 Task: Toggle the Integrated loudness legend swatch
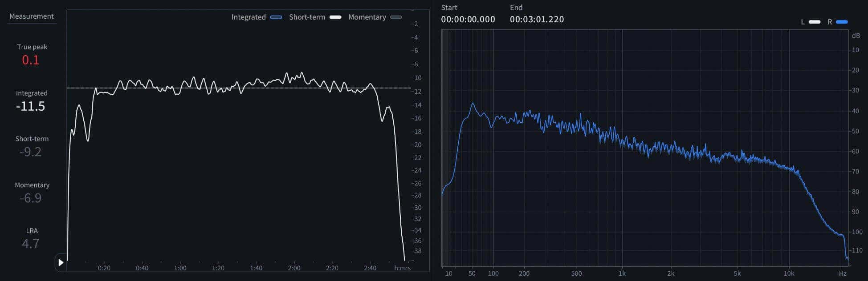pyautogui.click(x=276, y=17)
